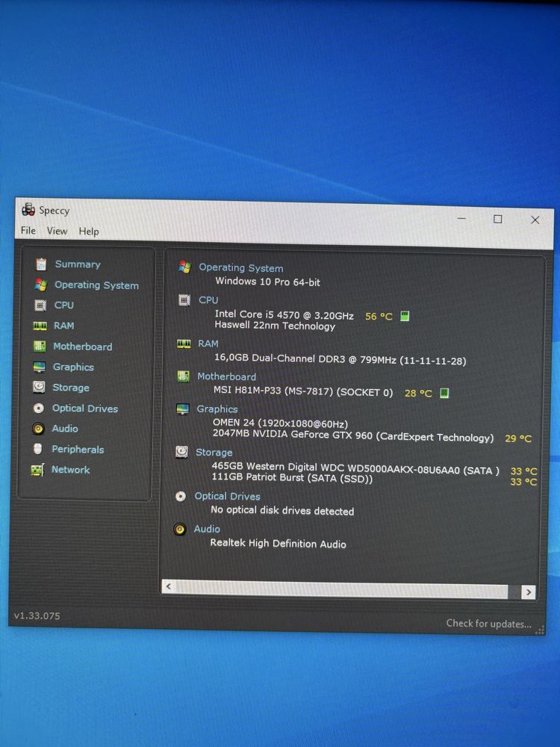Open the View menu

pos(57,231)
